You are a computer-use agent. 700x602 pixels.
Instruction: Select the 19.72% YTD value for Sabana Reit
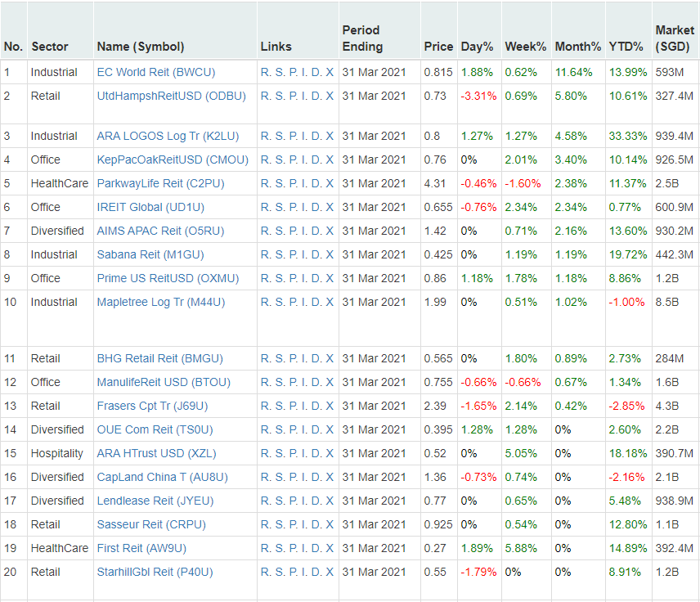point(628,254)
